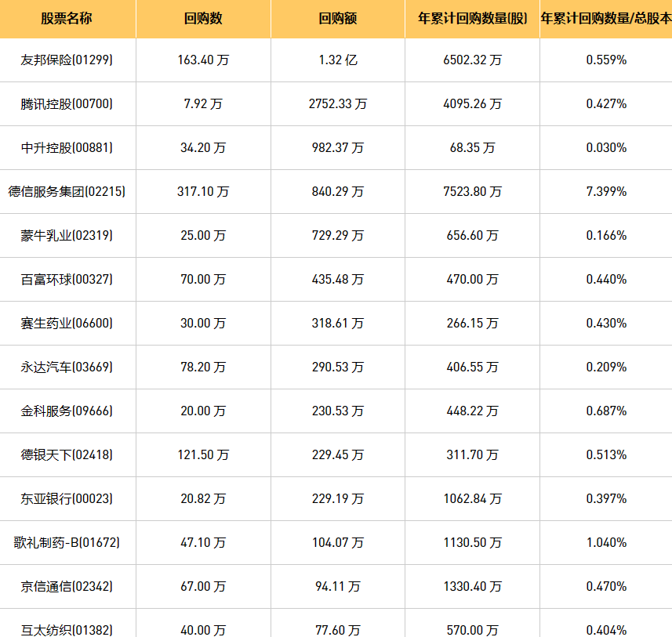Click repurchase amount 435.48 万
Screen dimensions: 672x637
tap(338, 279)
